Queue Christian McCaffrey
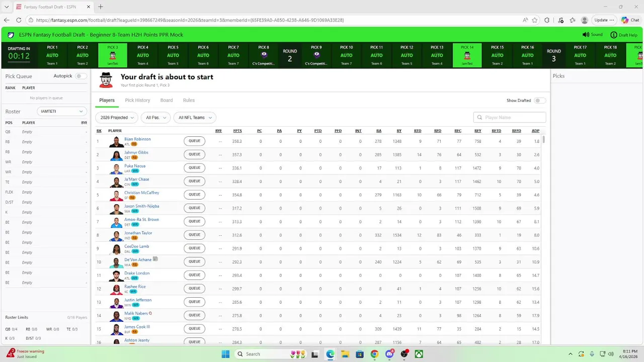 (194, 195)
